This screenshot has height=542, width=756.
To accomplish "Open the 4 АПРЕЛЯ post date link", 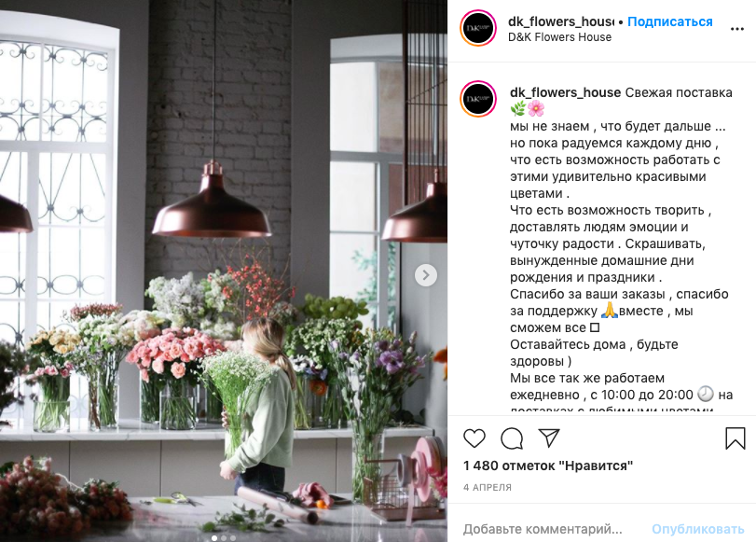I will [488, 488].
